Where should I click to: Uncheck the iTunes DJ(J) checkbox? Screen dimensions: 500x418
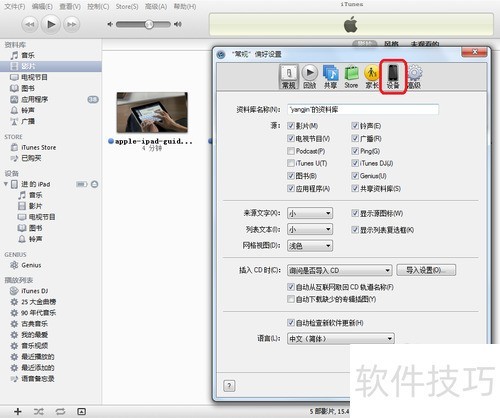tap(355, 163)
